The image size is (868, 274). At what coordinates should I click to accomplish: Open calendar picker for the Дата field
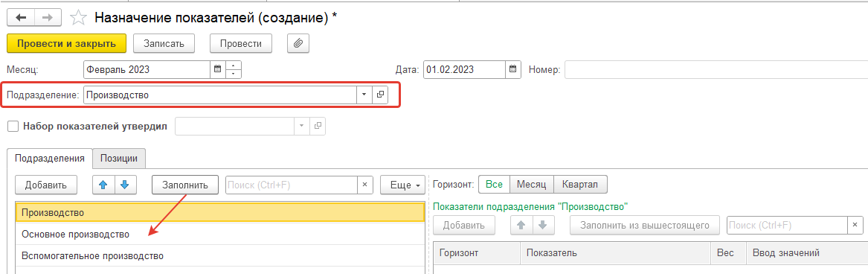(x=513, y=70)
